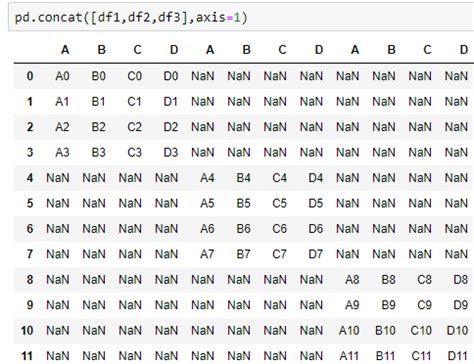This screenshot has height=364, width=474.
Task: Select row index label 2
Action: tap(30, 127)
